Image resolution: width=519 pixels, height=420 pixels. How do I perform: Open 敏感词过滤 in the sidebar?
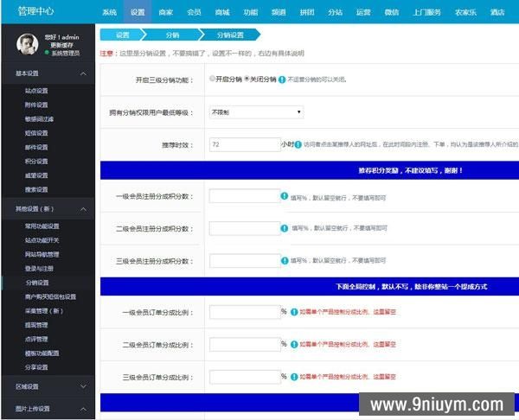39,119
